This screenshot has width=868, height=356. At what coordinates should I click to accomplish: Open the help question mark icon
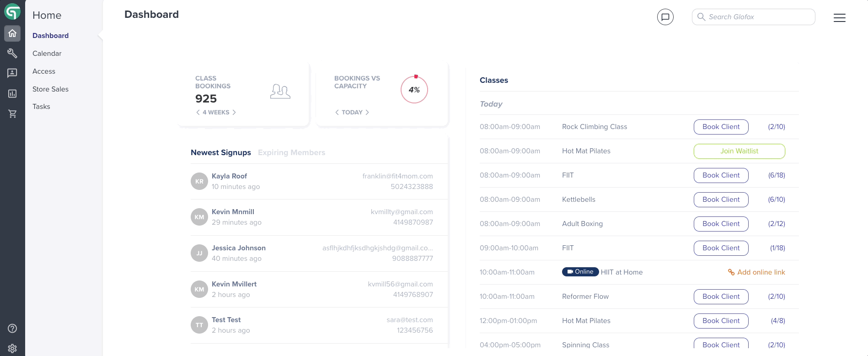(x=12, y=328)
